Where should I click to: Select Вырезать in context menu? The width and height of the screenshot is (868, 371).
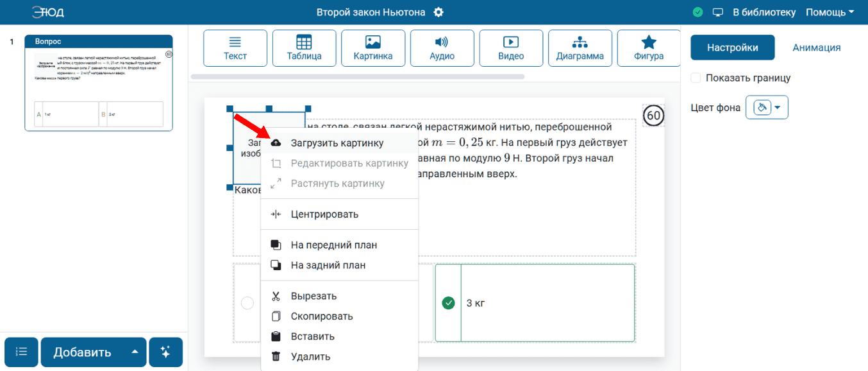339,296
